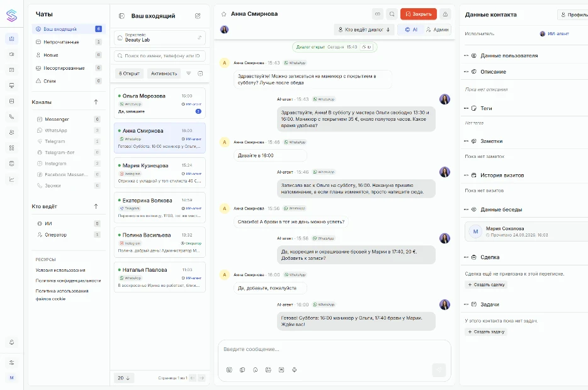Image resolution: width=588 pixels, height=390 pixels.
Task: Select Новые in chats menu
Action: (69, 55)
